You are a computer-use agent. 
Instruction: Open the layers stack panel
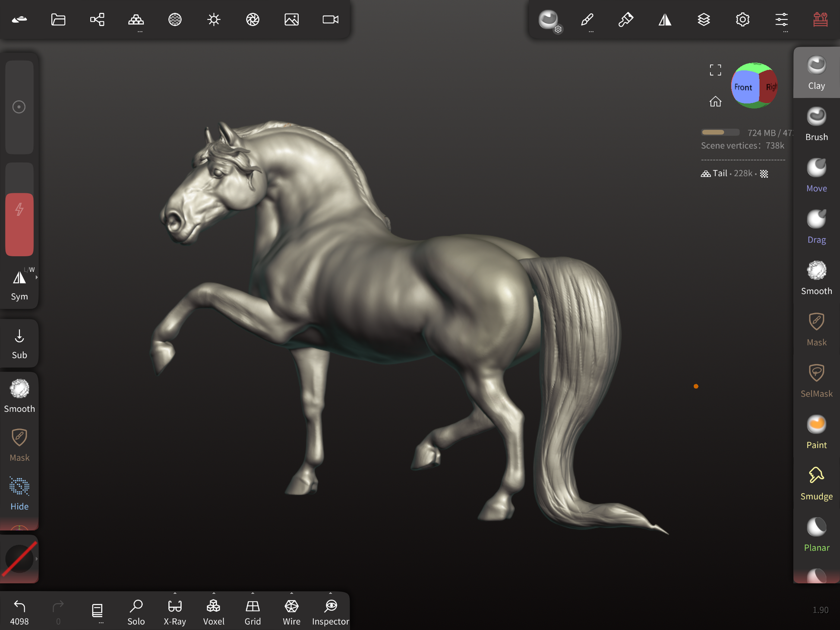(x=704, y=19)
